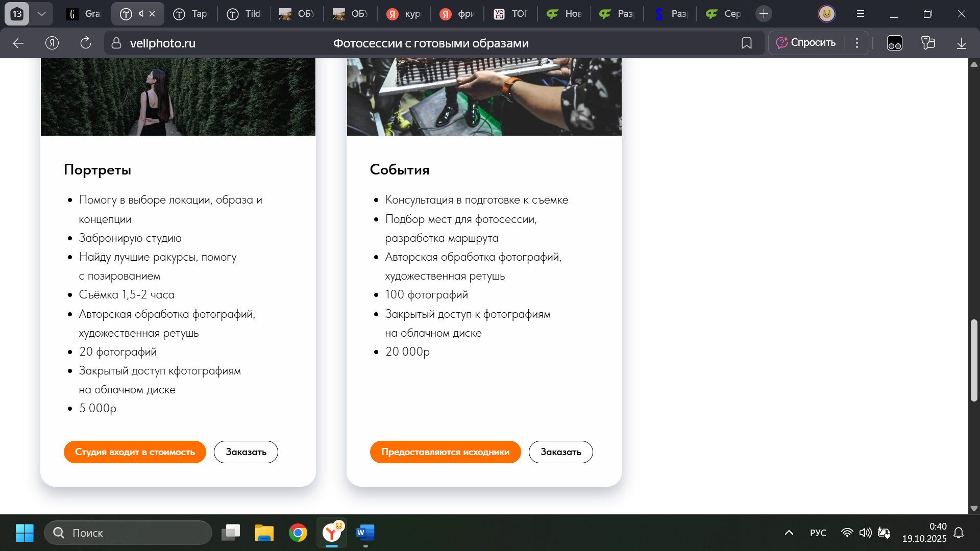Screen dimensions: 980x551
Task: Click the page vertical scrollbar thumb
Action: pyautogui.click(x=974, y=360)
